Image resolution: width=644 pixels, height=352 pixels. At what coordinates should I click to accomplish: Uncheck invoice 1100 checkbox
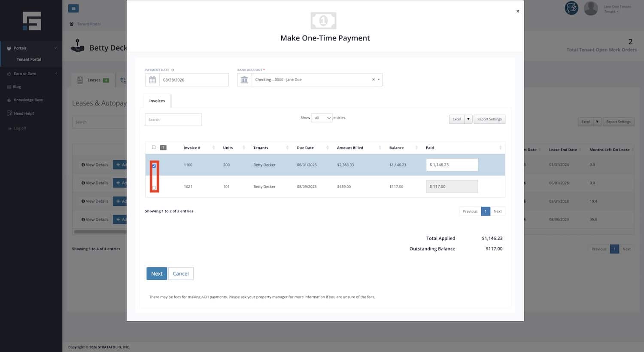tap(154, 166)
